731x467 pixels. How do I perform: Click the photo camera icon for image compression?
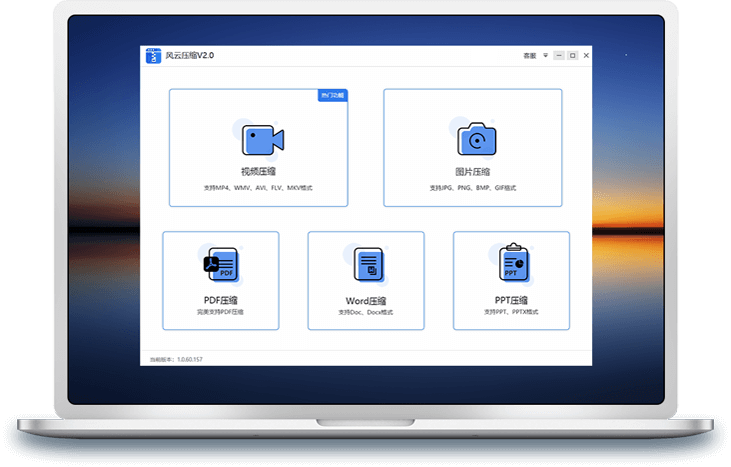click(x=476, y=140)
